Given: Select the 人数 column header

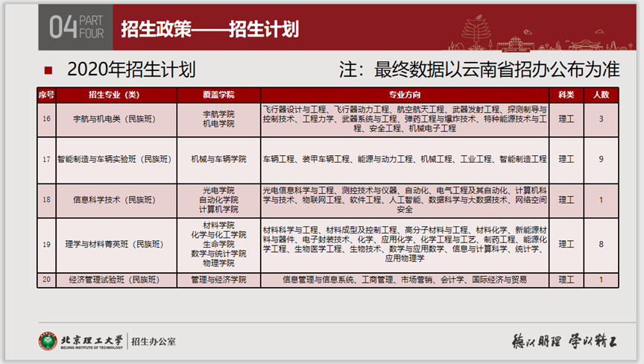Looking at the screenshot, I should point(601,95).
